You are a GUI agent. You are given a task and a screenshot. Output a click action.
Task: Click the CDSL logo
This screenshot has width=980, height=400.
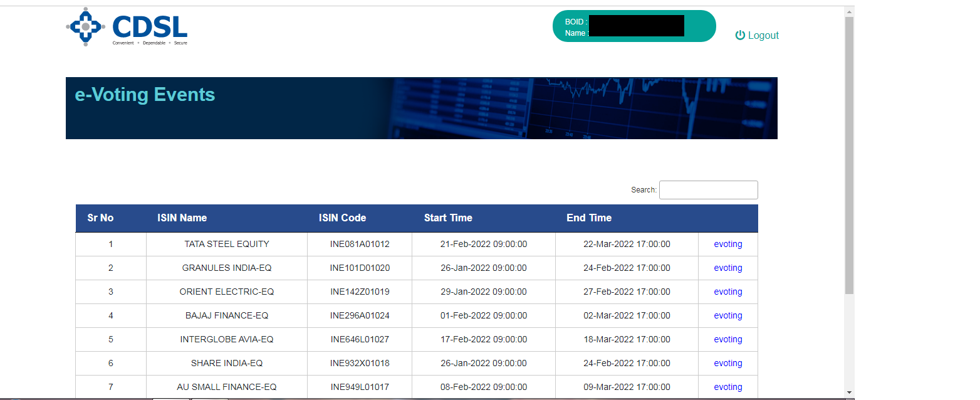click(x=127, y=27)
